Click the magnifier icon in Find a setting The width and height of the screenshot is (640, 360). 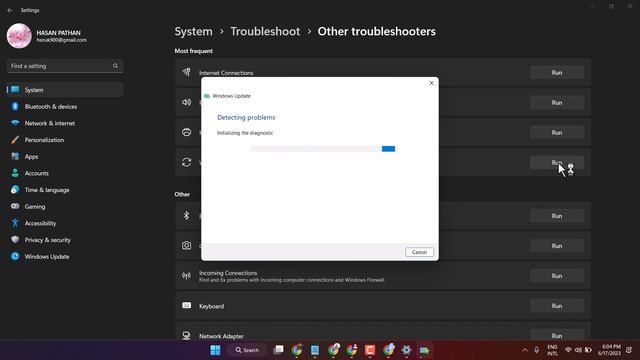pyautogui.click(x=115, y=66)
